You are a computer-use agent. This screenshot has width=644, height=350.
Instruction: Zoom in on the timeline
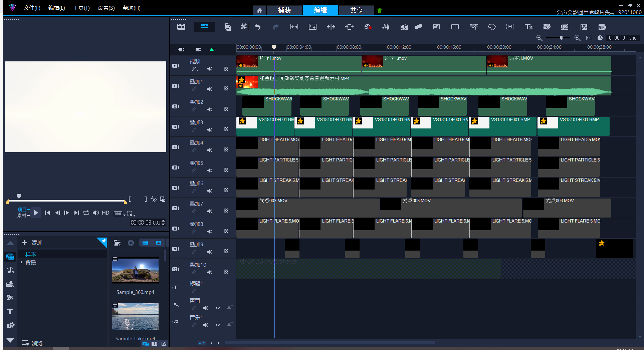tap(577, 38)
